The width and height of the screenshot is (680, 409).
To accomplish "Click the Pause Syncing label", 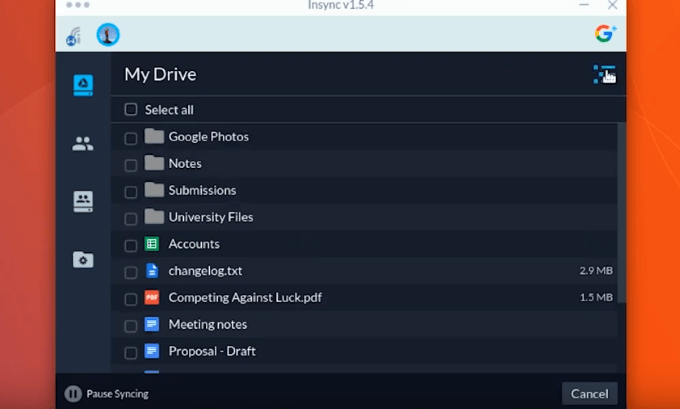I will (118, 394).
